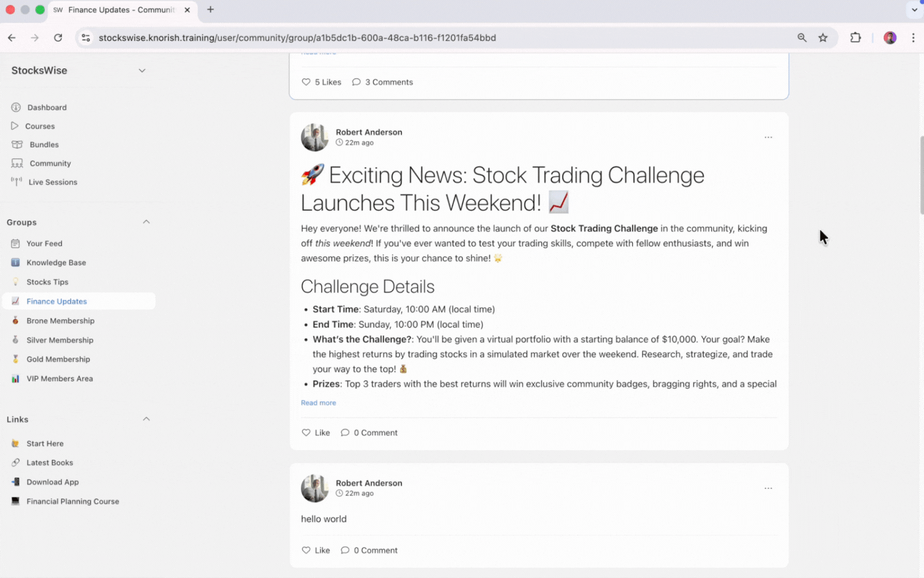924x578 pixels.
Task: Open a new browser tab
Action: pos(211,10)
